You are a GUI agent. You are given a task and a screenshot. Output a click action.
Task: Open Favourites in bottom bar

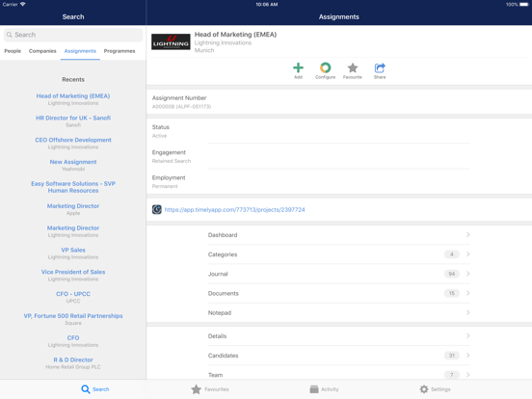(x=210, y=389)
